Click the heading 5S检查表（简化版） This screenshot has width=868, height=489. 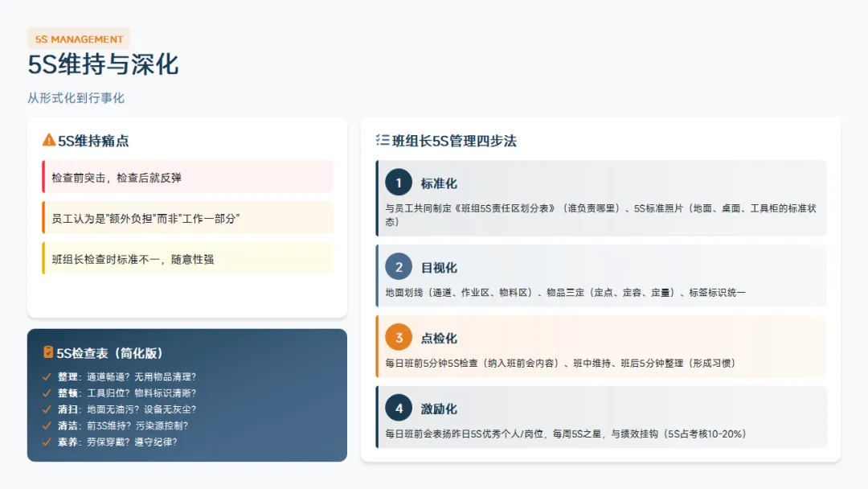click(x=109, y=353)
